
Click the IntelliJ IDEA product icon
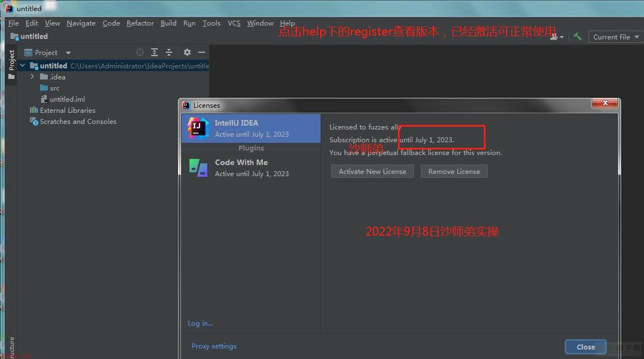(x=198, y=128)
